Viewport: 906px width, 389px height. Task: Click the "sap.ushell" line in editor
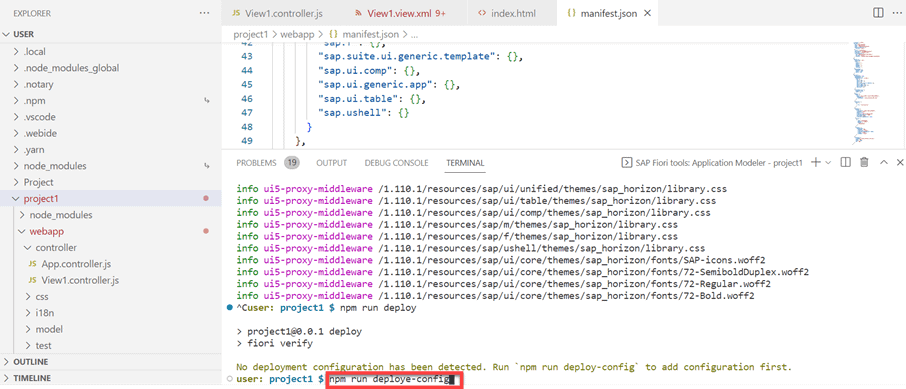pyautogui.click(x=363, y=113)
